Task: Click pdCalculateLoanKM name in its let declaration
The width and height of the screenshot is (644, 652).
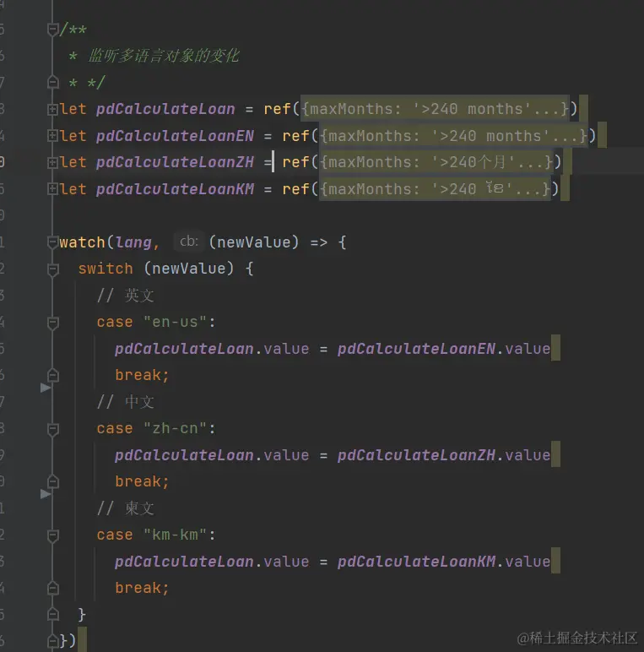Action: coord(175,189)
